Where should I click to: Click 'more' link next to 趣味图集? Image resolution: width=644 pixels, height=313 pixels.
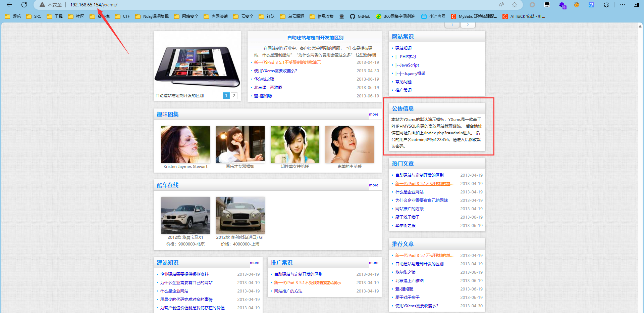pos(373,114)
